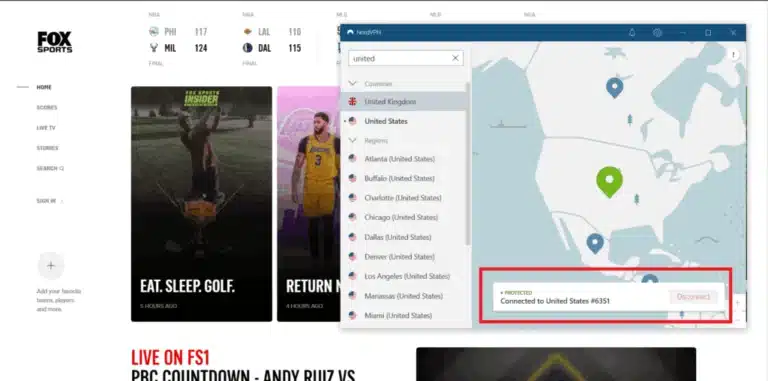Click PHI score 117
This screenshot has width=768, height=381.
click(x=201, y=32)
